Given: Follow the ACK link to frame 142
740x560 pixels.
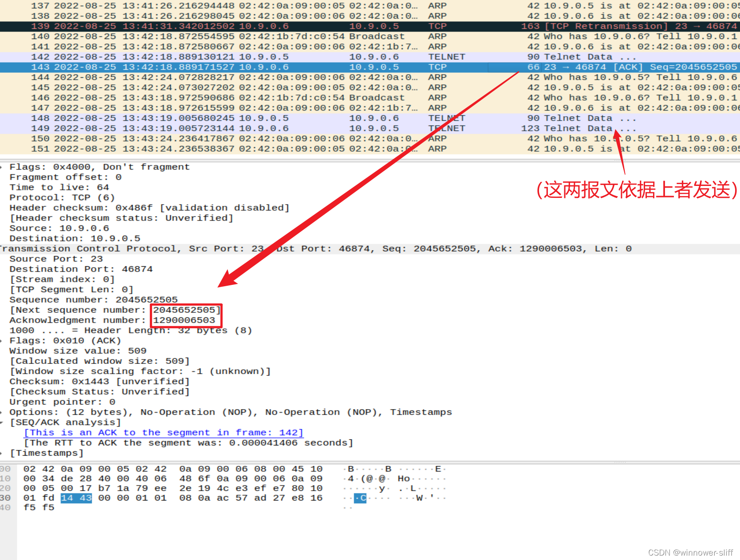Looking at the screenshot, I should tap(163, 432).
